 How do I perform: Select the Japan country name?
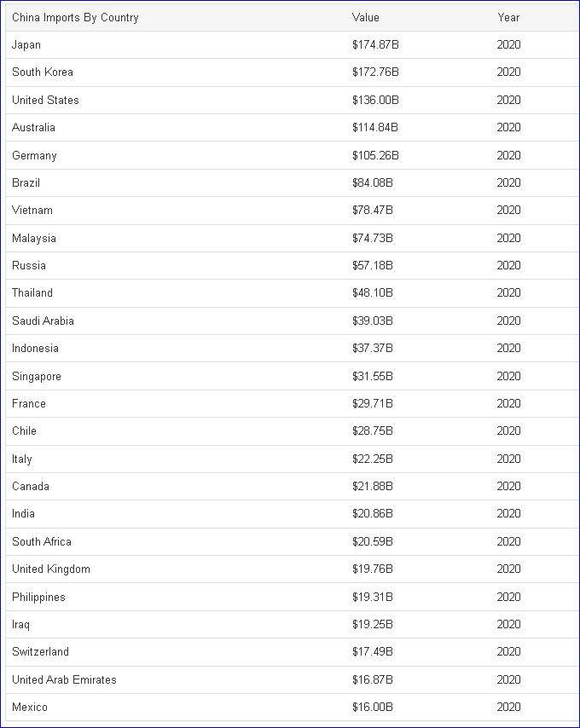(x=26, y=44)
